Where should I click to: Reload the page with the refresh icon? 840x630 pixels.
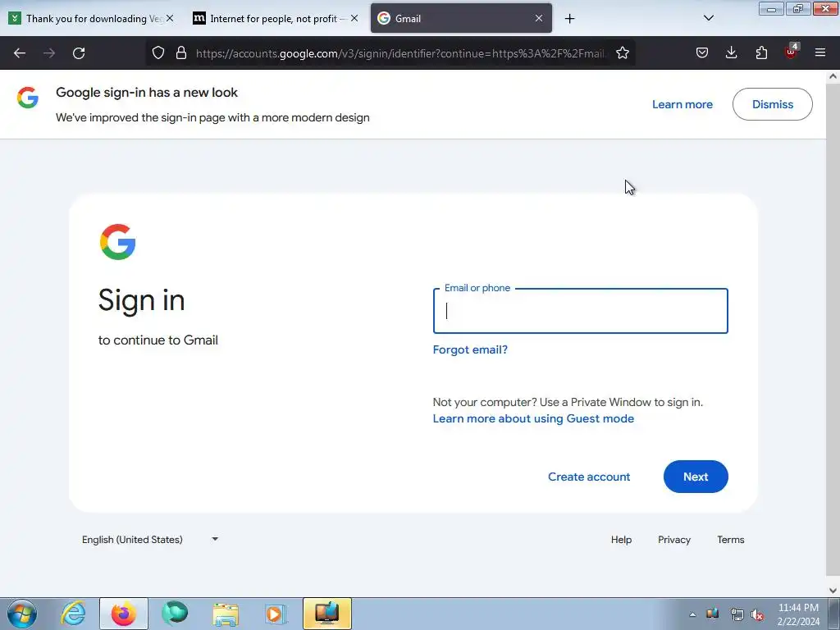coord(79,53)
